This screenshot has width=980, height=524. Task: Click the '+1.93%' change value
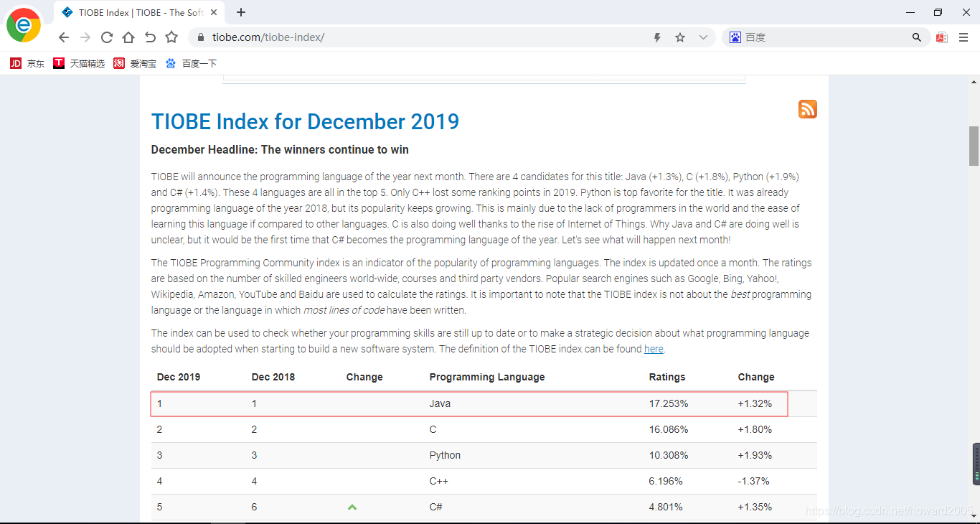point(755,455)
